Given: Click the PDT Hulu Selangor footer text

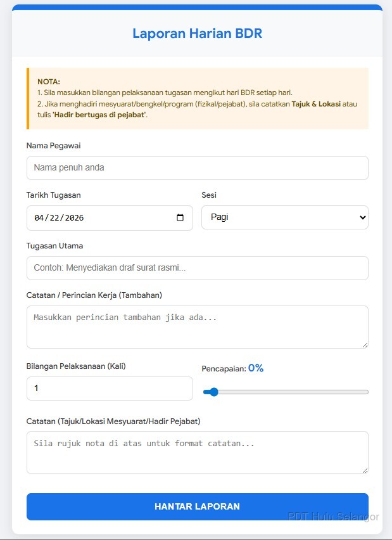Looking at the screenshot, I should [x=333, y=517].
